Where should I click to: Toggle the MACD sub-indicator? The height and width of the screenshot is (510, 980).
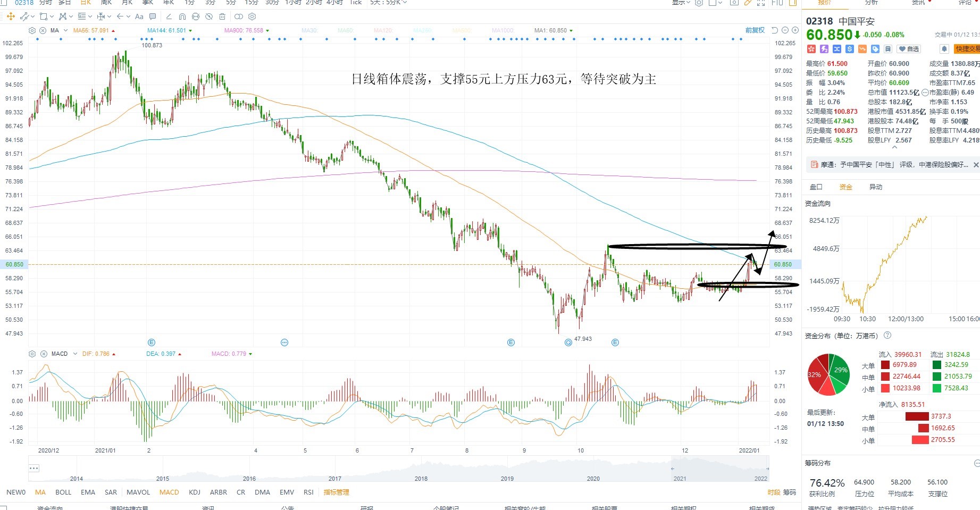tap(169, 492)
